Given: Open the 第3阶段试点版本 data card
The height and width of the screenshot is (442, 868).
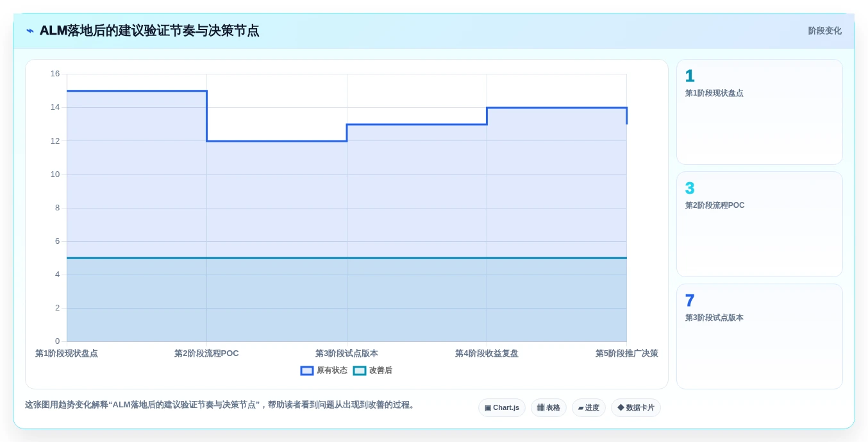Looking at the screenshot, I should click(x=760, y=337).
